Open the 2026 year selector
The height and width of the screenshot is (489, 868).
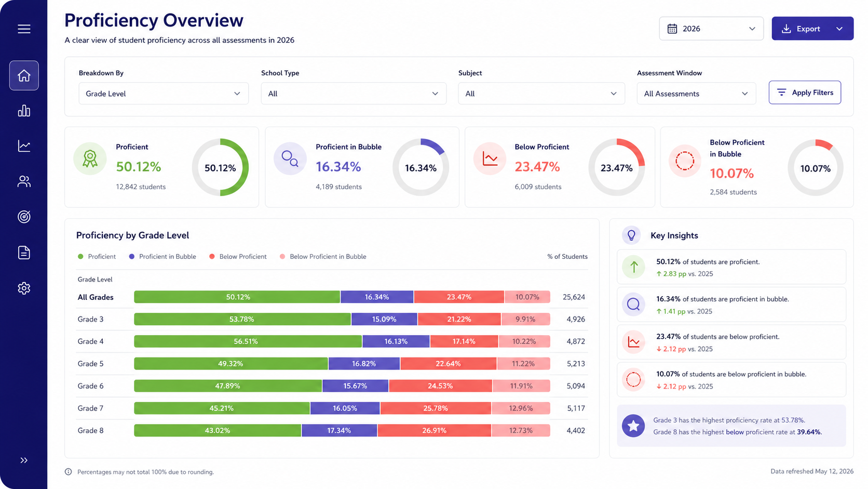711,29
